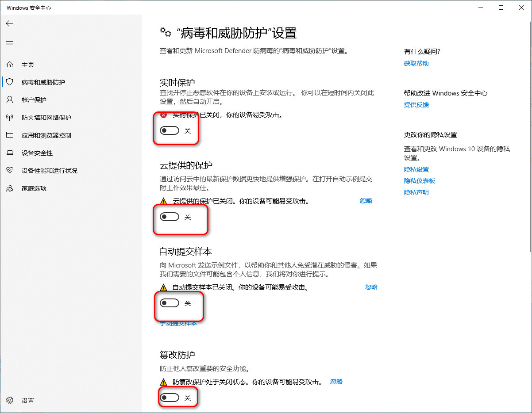Viewport: 532px width, 413px height.
Task: Click the shield icon for 病毒和威胁防护
Action: click(x=10, y=82)
